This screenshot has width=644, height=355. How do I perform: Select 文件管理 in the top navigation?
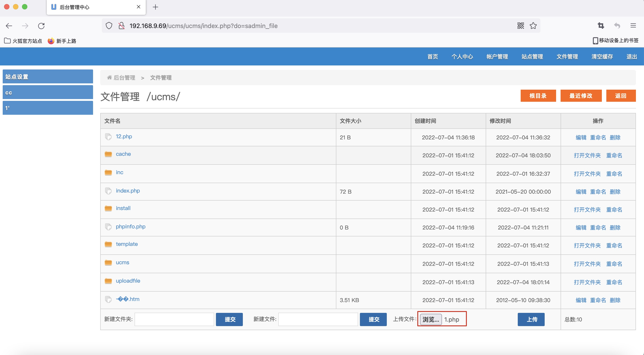coord(567,56)
